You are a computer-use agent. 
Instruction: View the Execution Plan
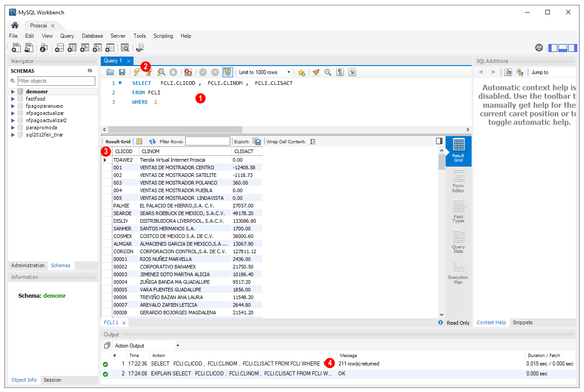pyautogui.click(x=458, y=273)
